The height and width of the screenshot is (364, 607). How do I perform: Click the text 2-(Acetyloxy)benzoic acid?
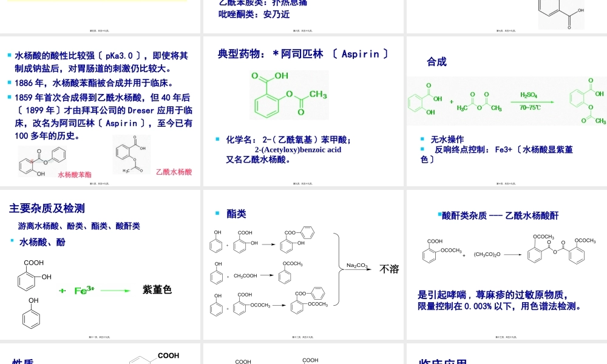pyautogui.click(x=298, y=150)
